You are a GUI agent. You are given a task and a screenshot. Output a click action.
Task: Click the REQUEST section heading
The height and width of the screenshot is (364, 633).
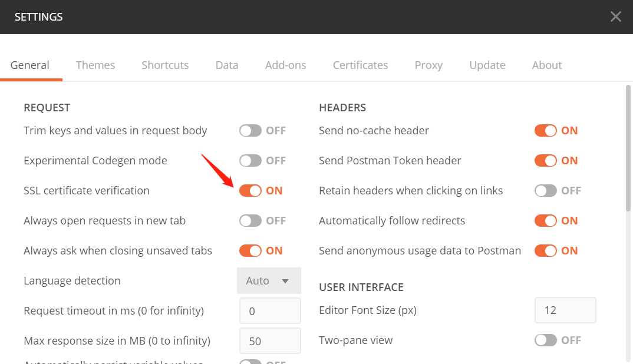coord(47,107)
